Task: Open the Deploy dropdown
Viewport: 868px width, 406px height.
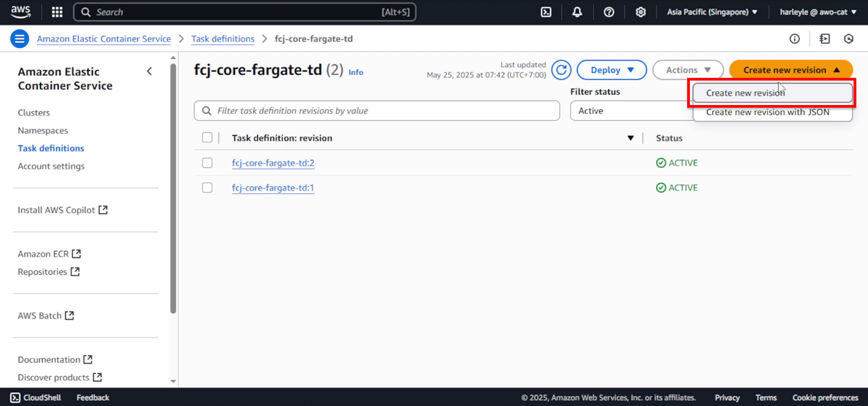Action: 612,70
